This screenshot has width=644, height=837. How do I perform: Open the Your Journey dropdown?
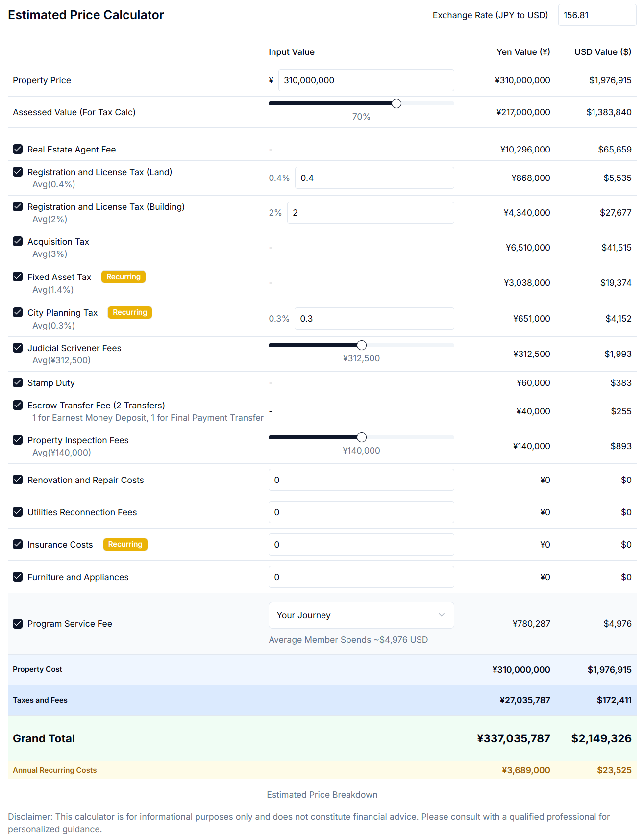pyautogui.click(x=361, y=615)
